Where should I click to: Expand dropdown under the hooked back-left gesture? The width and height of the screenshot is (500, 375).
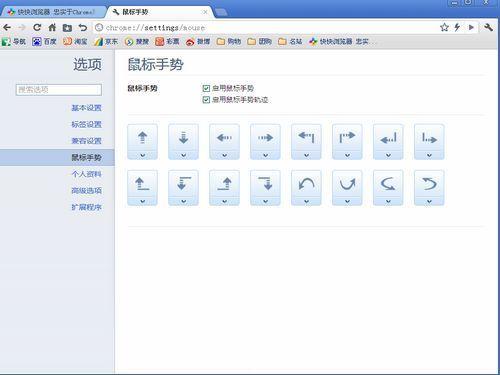point(429,201)
